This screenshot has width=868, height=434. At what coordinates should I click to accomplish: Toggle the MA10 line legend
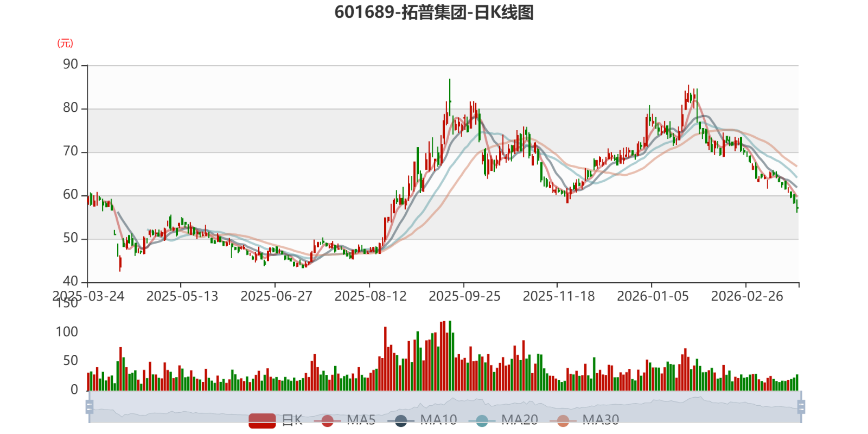click(422, 420)
